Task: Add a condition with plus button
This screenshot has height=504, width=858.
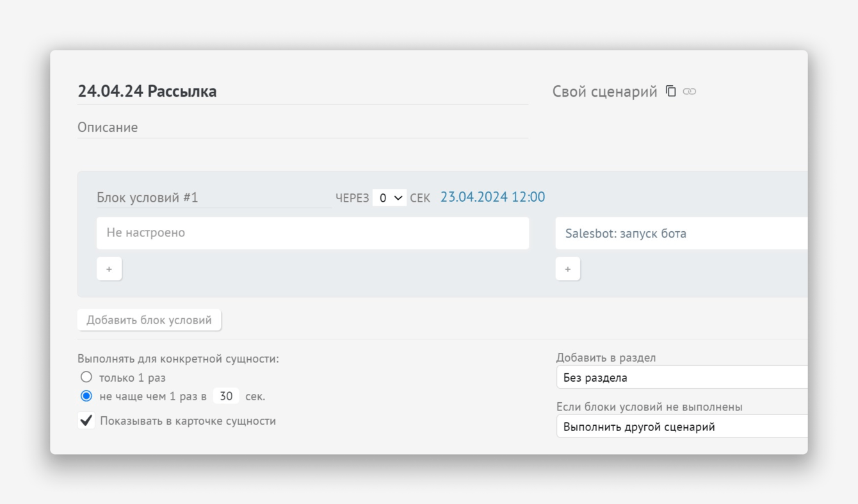Action: [x=109, y=269]
